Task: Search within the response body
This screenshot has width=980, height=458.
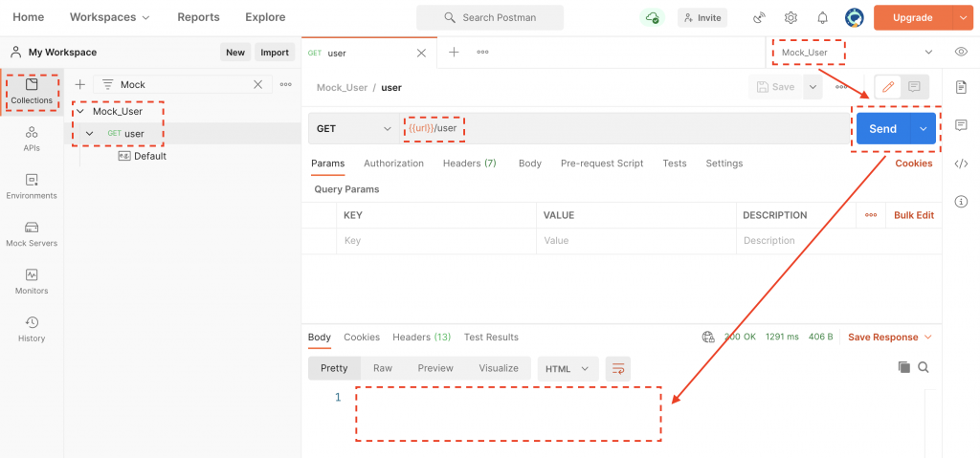Action: (924, 367)
